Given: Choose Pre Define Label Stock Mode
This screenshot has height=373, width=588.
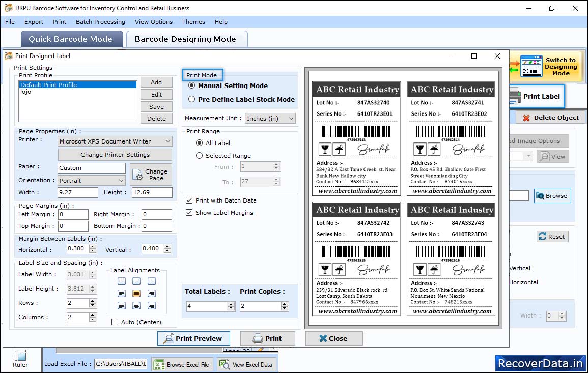Looking at the screenshot, I should (191, 99).
